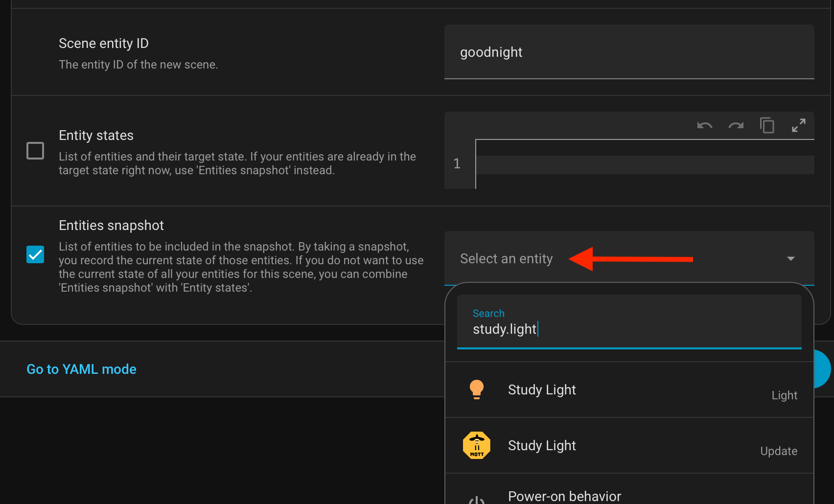Screen dimensions: 834x504
Task: Copy the entity states editor content
Action: point(767,126)
